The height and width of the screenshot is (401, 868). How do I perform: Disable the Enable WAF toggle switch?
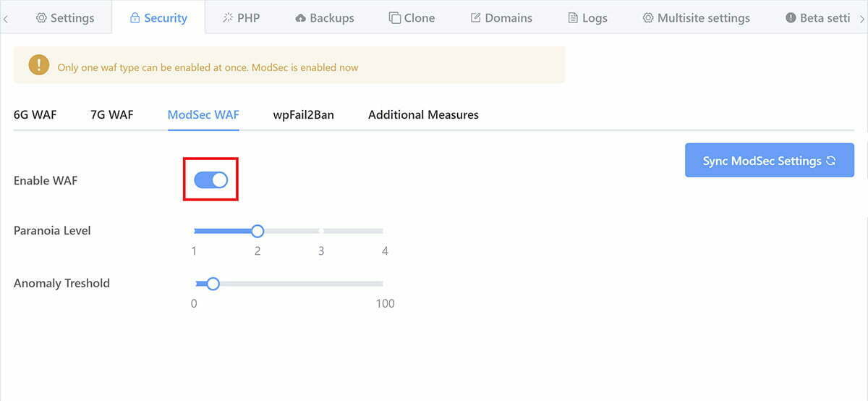pos(210,180)
